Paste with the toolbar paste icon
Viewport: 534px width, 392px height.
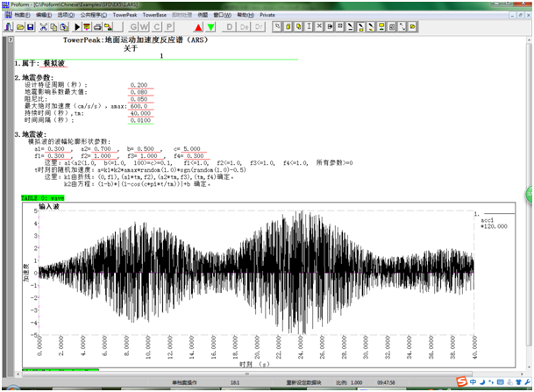(x=64, y=27)
